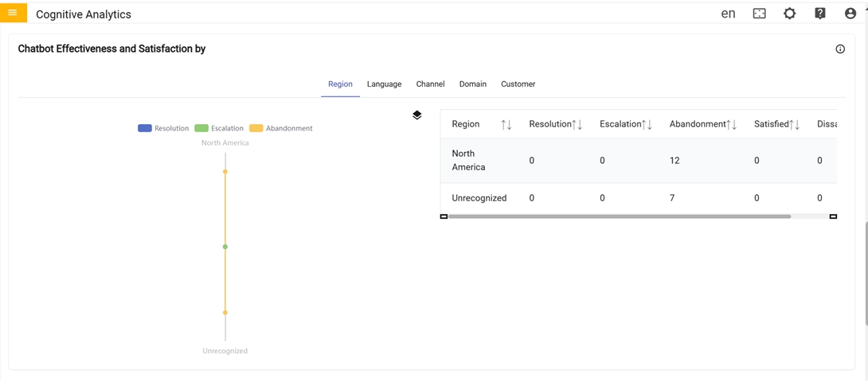
Task: Select the Domain tab
Action: click(472, 84)
